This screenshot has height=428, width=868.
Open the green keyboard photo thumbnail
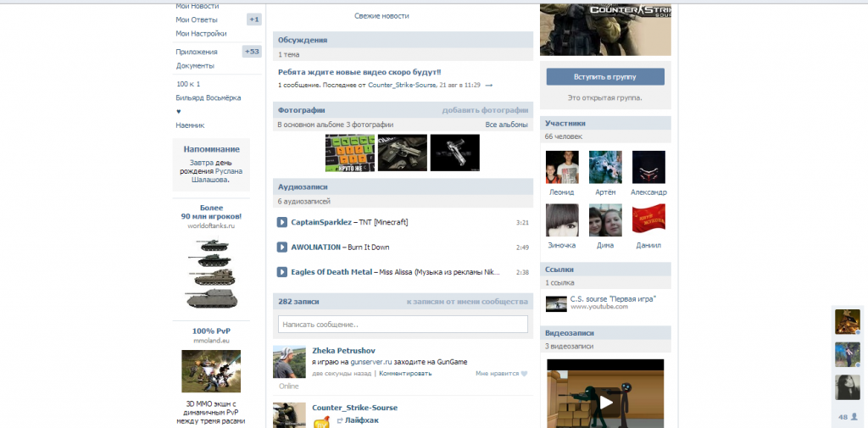(x=349, y=153)
